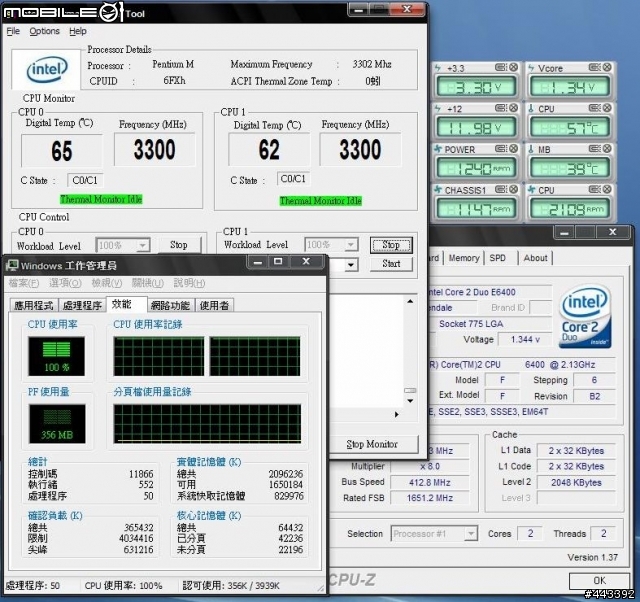Open settings icon on CHASSIS1 fan widget
Image resolution: width=640 pixels, height=602 pixels.
500,189
